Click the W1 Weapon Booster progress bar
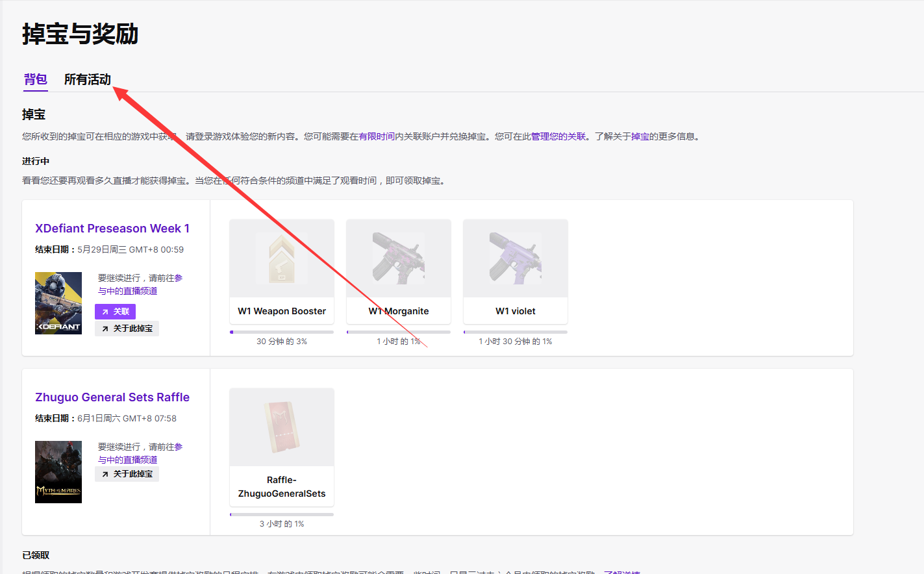924x574 pixels. [x=282, y=332]
